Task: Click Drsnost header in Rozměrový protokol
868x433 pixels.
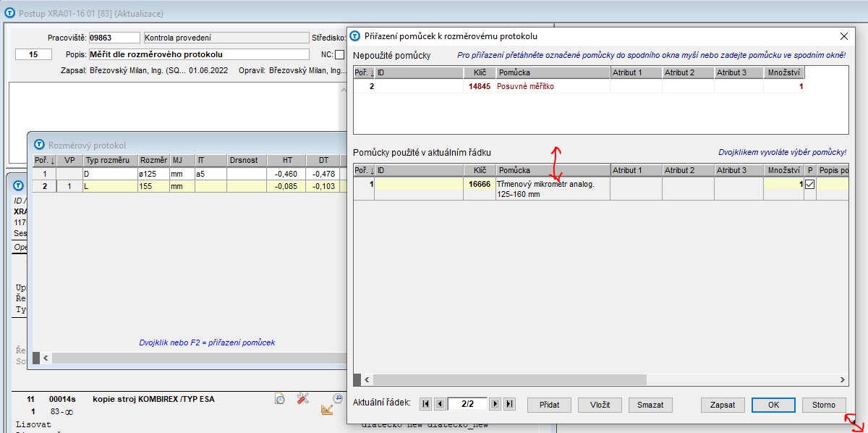Action: click(x=247, y=160)
